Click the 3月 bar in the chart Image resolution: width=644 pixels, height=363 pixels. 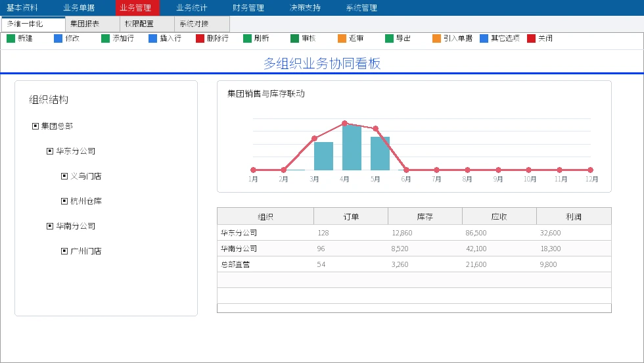click(x=323, y=157)
